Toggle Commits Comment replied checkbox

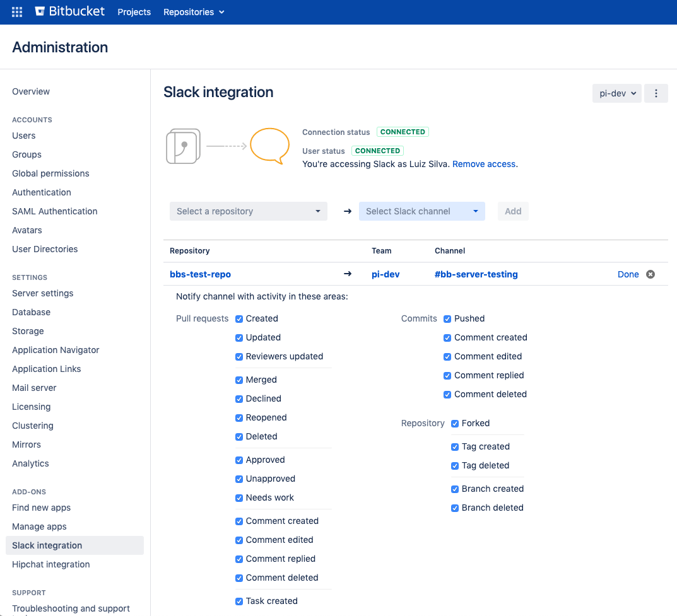(447, 376)
